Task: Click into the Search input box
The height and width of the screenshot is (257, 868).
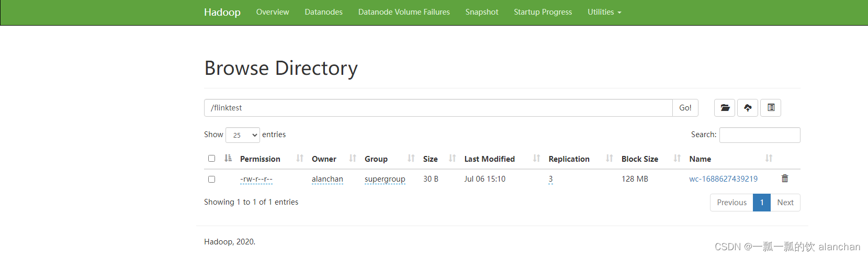Action: 760,135
